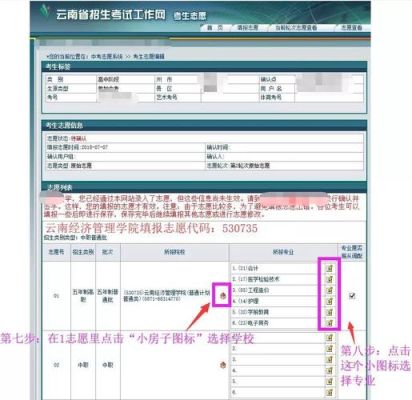Click the 五年制高职 category cell
This screenshot has height=400, width=412.
(x=83, y=295)
